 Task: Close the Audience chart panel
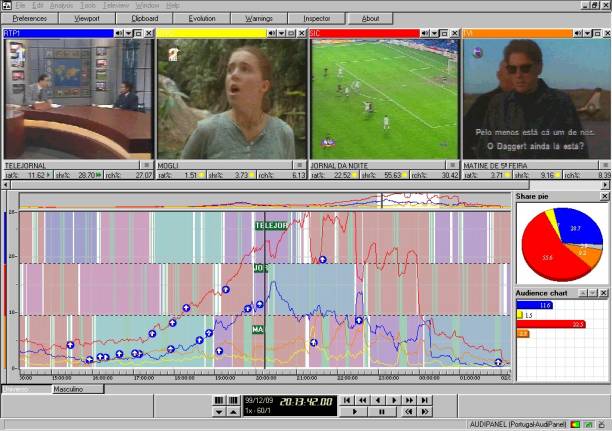[603, 293]
